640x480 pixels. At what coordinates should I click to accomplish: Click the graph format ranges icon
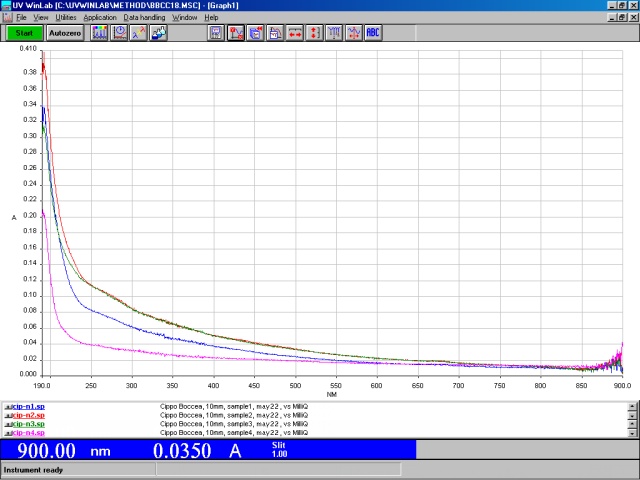[x=275, y=33]
